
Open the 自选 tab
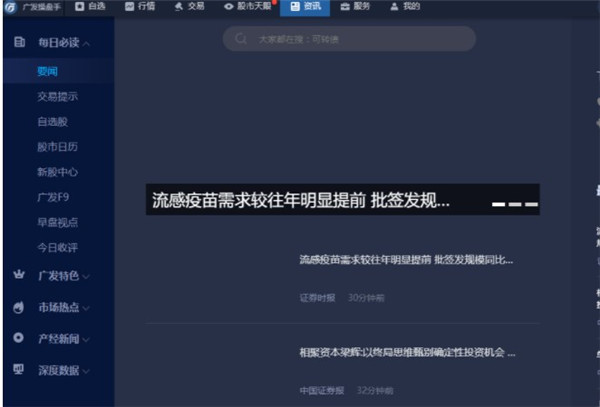pyautogui.click(x=90, y=7)
